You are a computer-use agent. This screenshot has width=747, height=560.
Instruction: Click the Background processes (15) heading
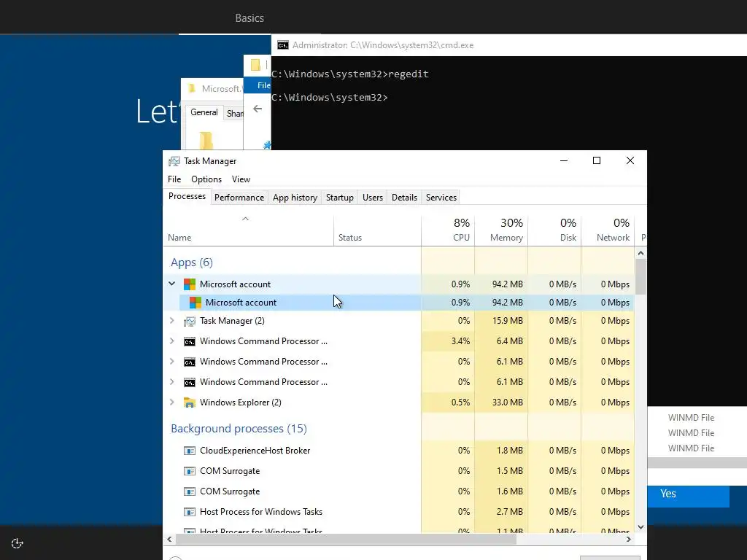point(239,429)
